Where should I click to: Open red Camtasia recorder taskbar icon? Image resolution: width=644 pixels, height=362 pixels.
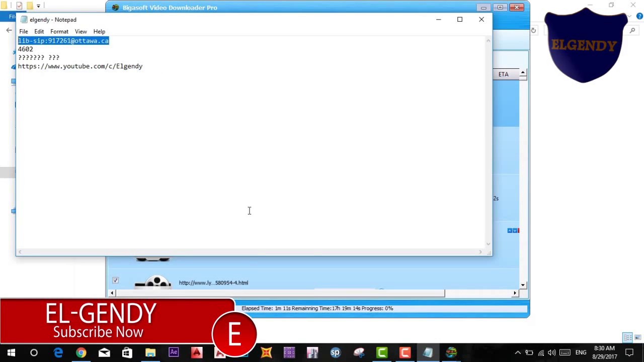pos(405,352)
